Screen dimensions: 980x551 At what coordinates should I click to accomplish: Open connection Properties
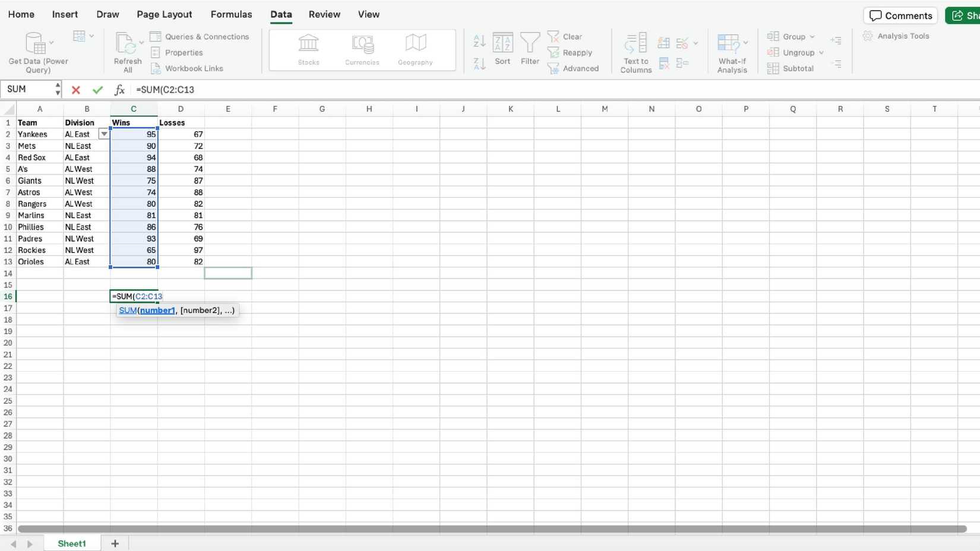coord(177,52)
